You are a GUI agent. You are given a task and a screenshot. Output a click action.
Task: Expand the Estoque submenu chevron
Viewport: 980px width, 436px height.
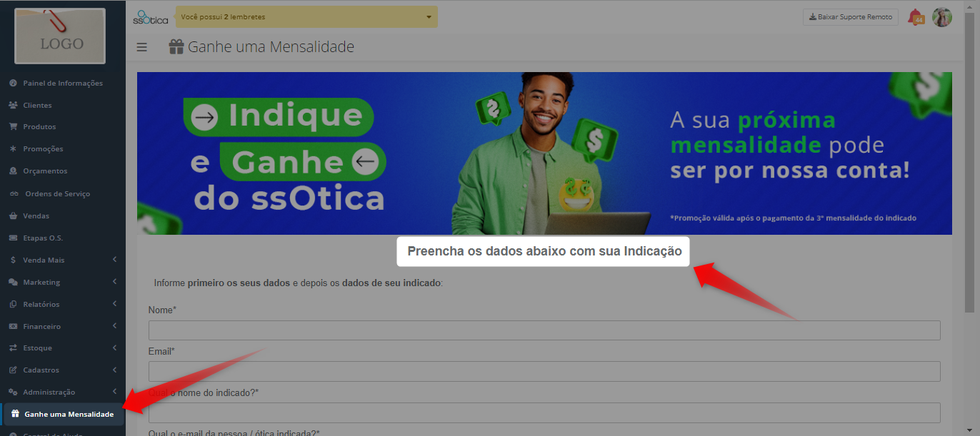(115, 348)
